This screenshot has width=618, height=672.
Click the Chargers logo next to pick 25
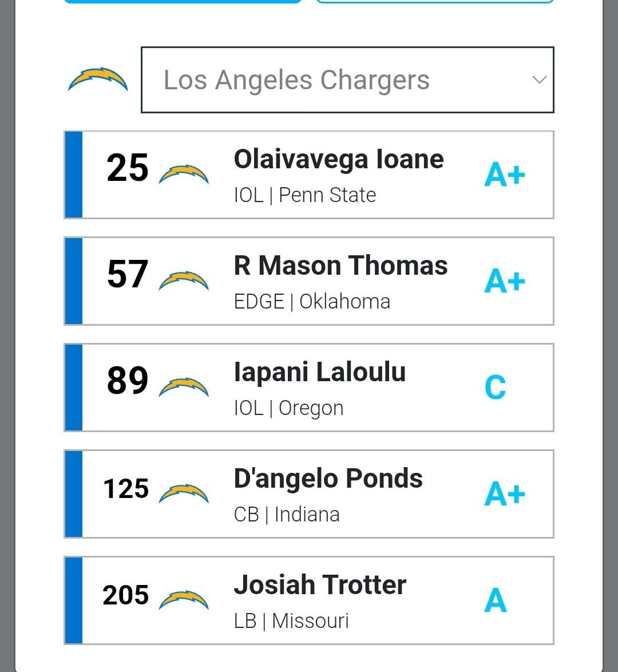(183, 174)
